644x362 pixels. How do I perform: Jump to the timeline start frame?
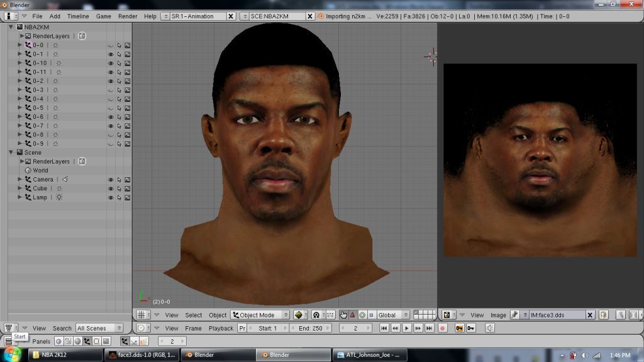384,328
